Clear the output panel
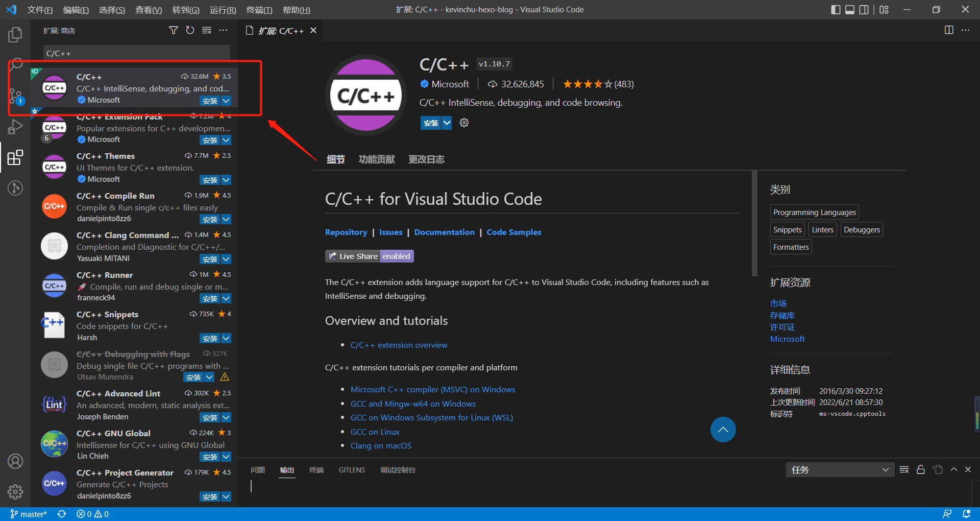The height and width of the screenshot is (521, 980). tap(904, 469)
